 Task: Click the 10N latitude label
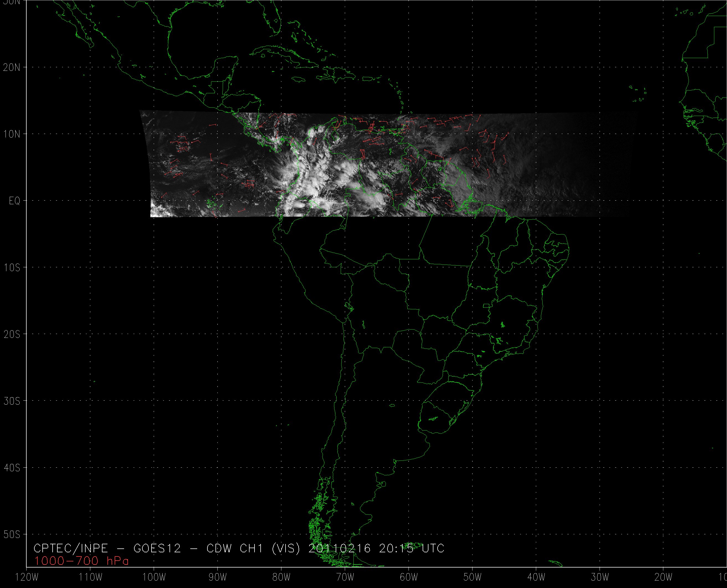coord(12,134)
